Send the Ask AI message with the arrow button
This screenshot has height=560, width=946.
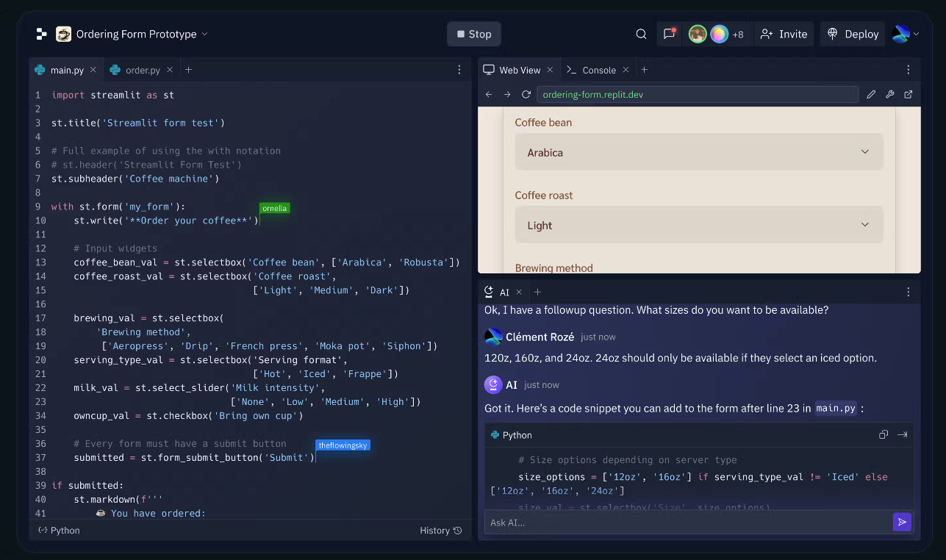click(902, 522)
